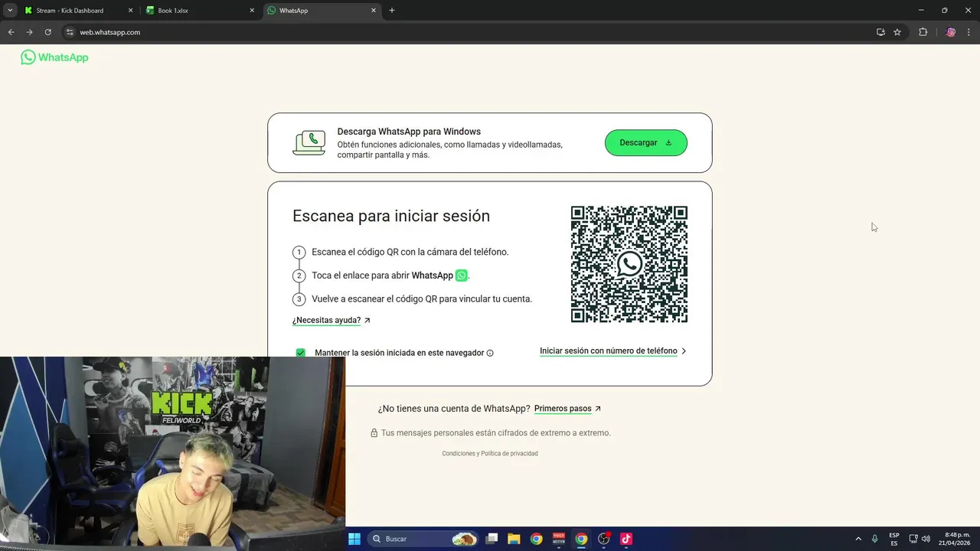
Task: Open '¿Necesitas ayuda?' link
Action: 332,321
